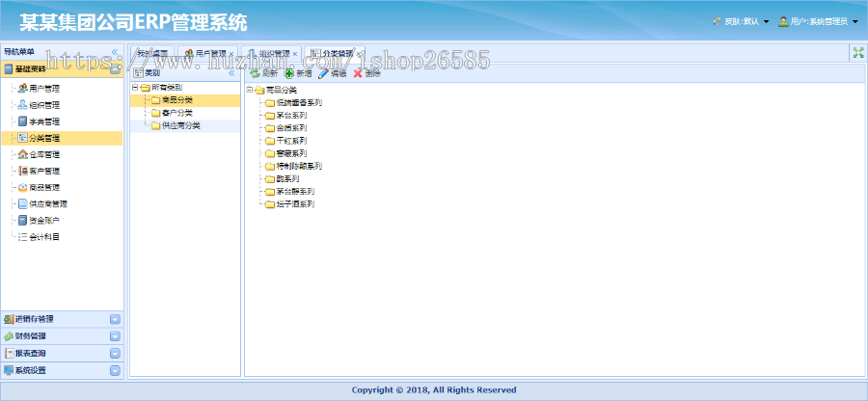Screen dimensions: 868x401
Task: Open 商品管理 from the sidebar
Action: click(x=43, y=187)
